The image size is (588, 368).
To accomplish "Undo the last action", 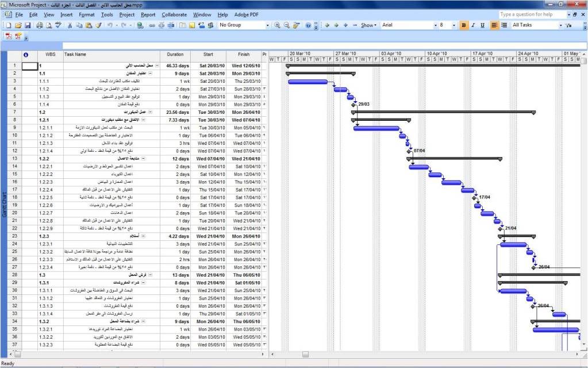I will [110, 25].
